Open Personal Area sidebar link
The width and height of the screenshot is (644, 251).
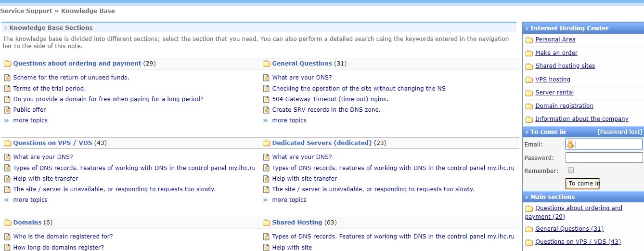[555, 40]
